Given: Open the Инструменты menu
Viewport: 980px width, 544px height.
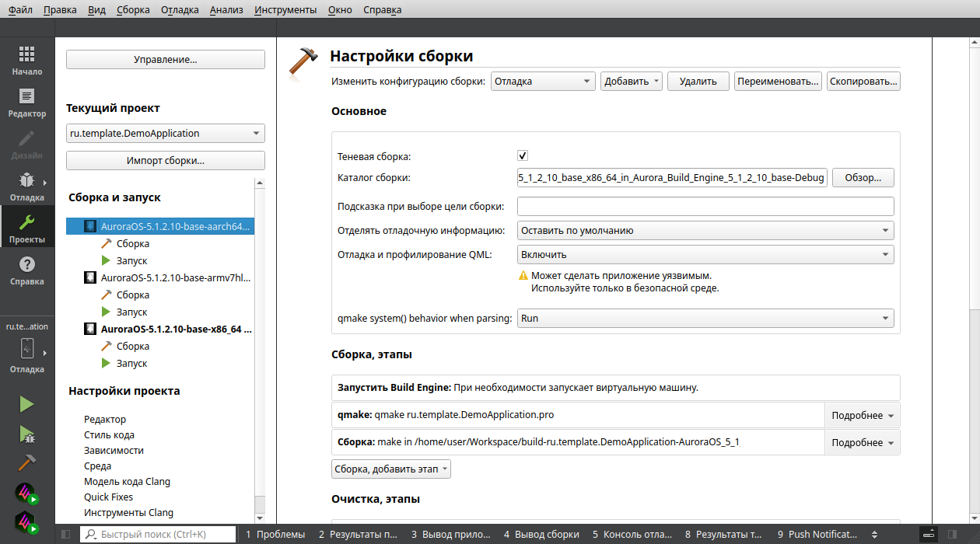Looking at the screenshot, I should [284, 10].
